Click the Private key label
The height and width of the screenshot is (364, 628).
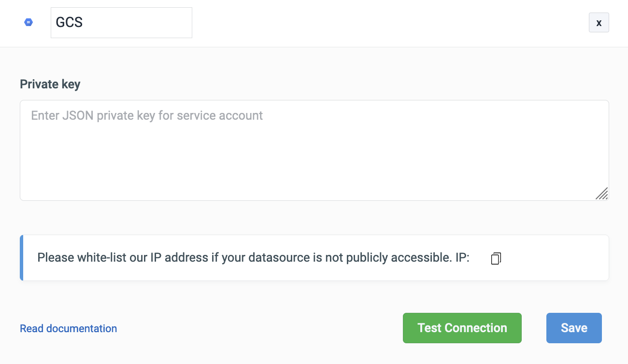[x=50, y=84]
